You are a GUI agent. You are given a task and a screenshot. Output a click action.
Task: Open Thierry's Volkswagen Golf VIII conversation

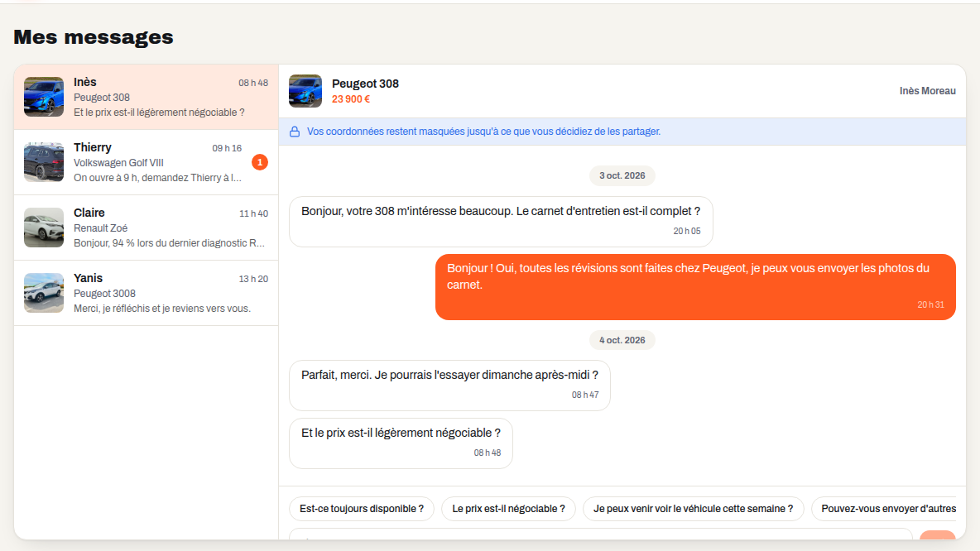tap(147, 162)
